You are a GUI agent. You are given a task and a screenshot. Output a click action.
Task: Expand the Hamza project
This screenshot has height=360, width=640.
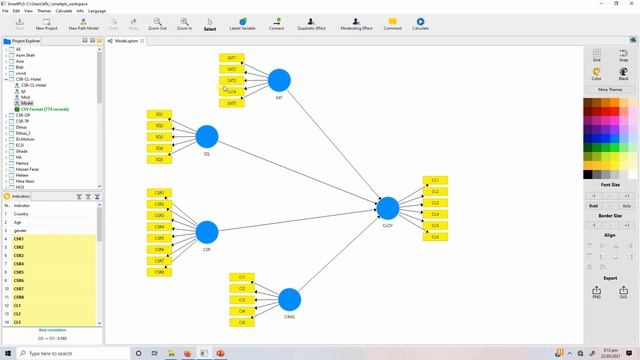6,163
